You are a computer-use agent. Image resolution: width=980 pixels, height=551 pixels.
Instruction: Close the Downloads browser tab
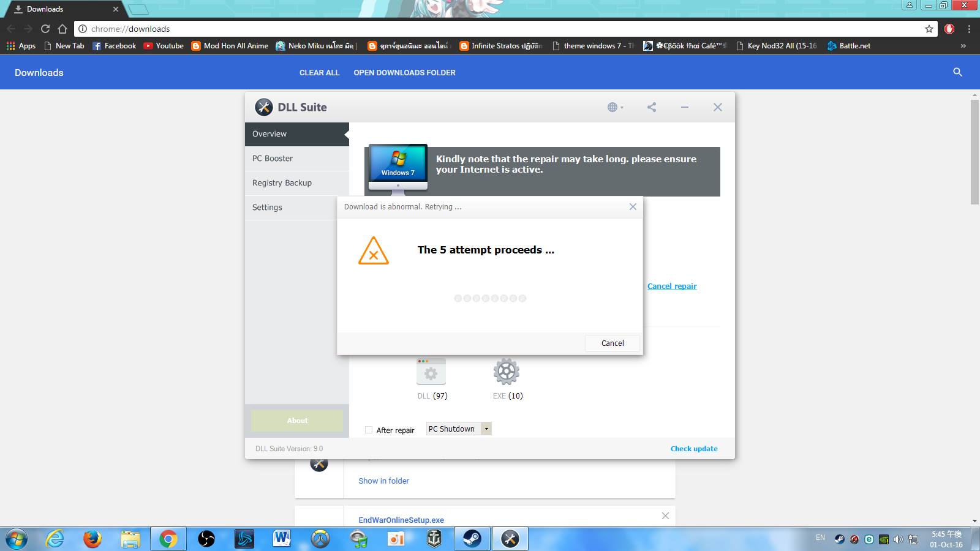[x=116, y=9]
